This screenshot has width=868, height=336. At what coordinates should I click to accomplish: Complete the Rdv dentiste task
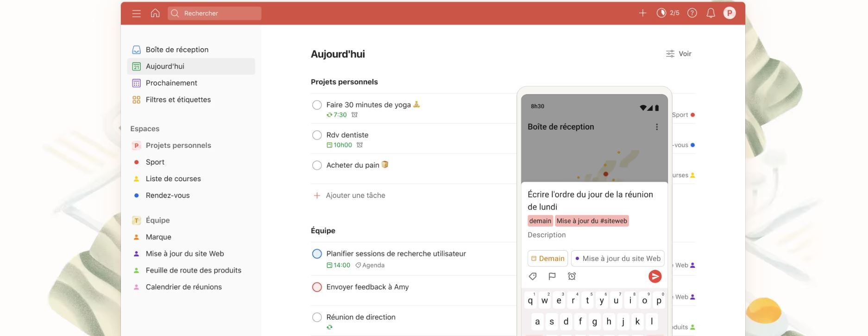click(317, 135)
